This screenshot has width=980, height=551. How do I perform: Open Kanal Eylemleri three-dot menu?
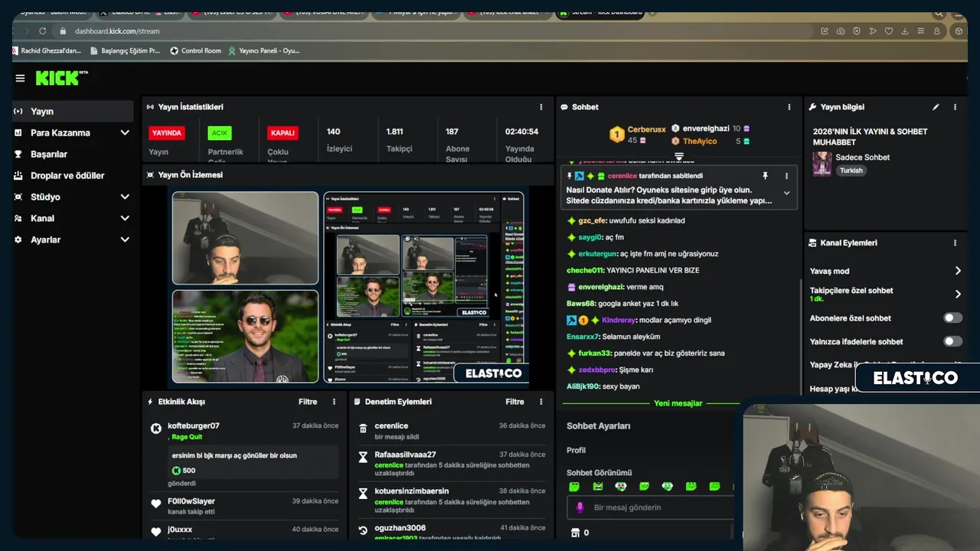pyautogui.click(x=955, y=243)
